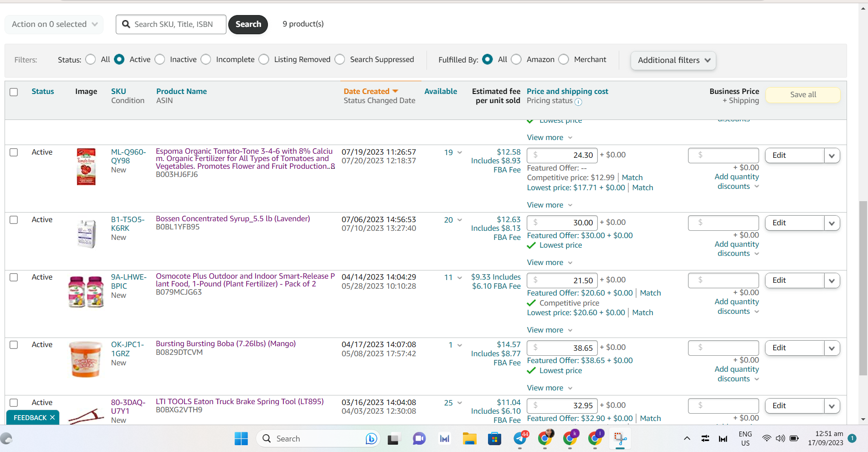The width and height of the screenshot is (868, 452).
Task: Check the Bossen Concentrated Syrup row checkbox
Action: pyautogui.click(x=14, y=220)
